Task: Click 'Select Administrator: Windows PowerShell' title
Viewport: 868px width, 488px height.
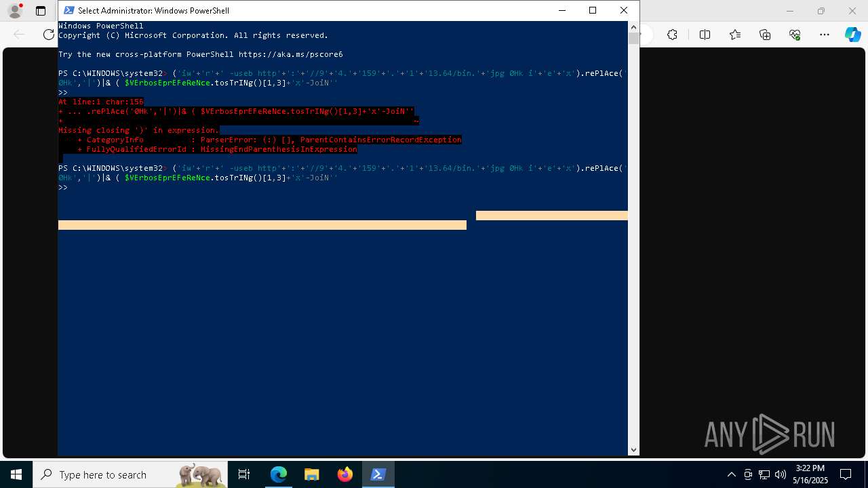Action: (153, 10)
